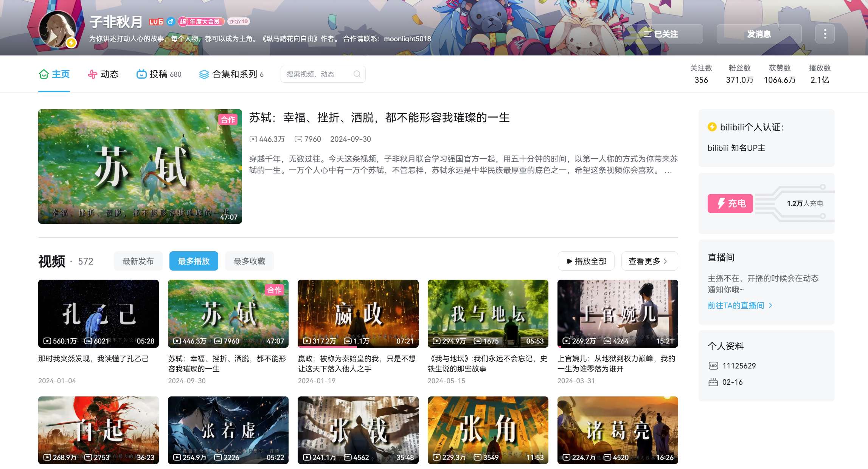868x469 pixels.
Task: Open the 孔乙己 video thumbnail
Action: (x=98, y=313)
